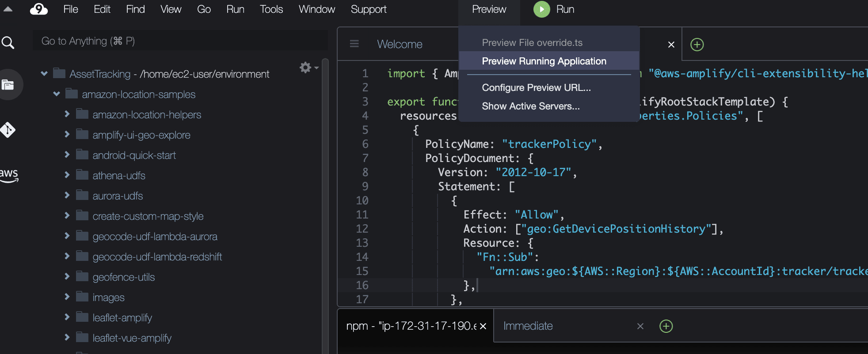Screen dimensions: 868x354
Task: Switch to the Welcome tab
Action: [x=400, y=44]
